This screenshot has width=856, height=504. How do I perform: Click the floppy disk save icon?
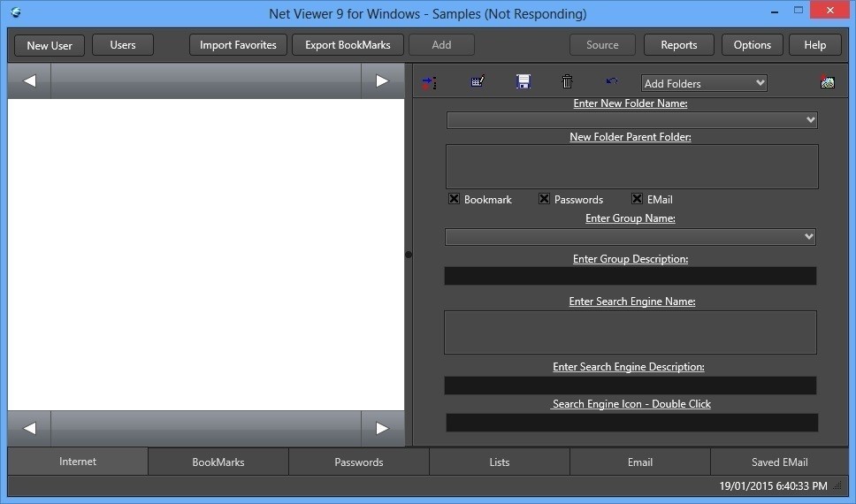point(523,82)
